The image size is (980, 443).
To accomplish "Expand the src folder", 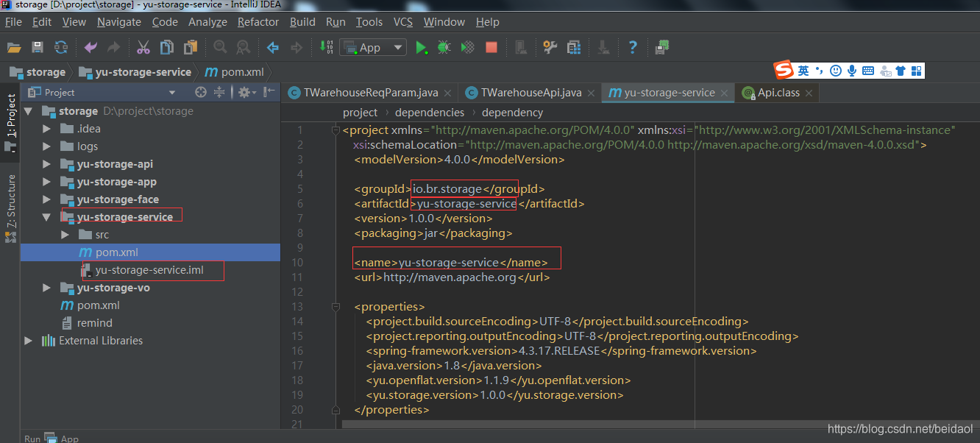I will 65,235.
